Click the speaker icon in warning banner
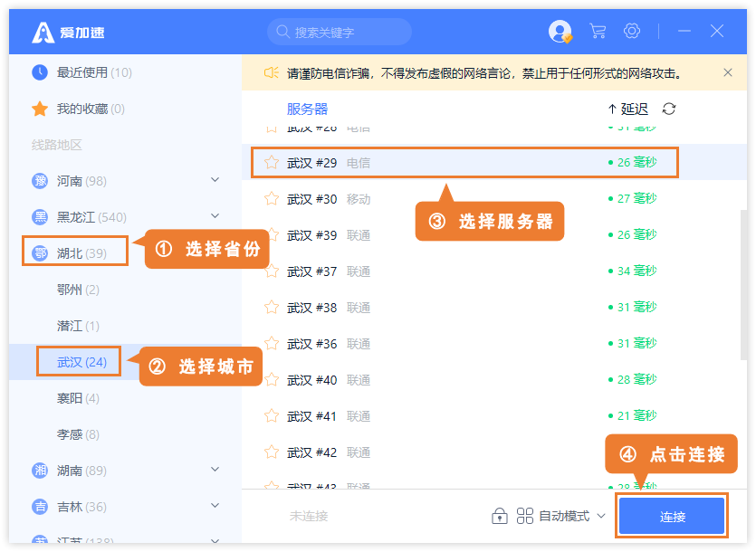Screen dimensions: 756x552 (x=271, y=72)
